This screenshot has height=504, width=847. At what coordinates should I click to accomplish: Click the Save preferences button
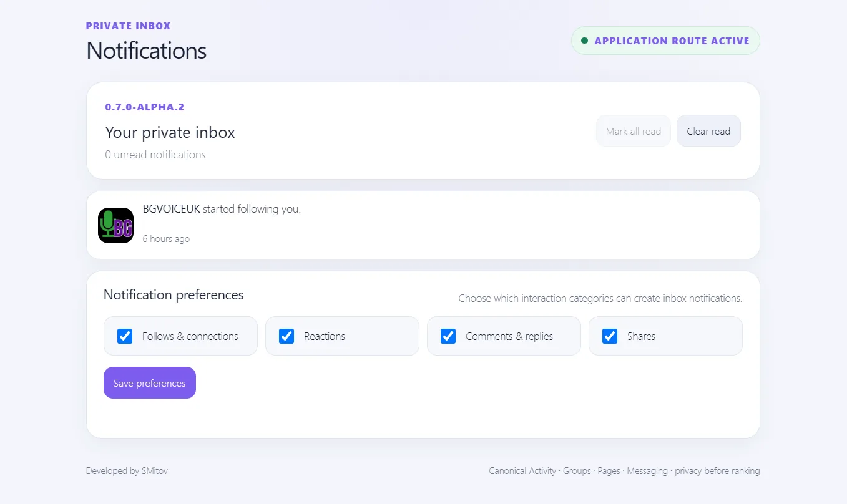[x=150, y=383]
